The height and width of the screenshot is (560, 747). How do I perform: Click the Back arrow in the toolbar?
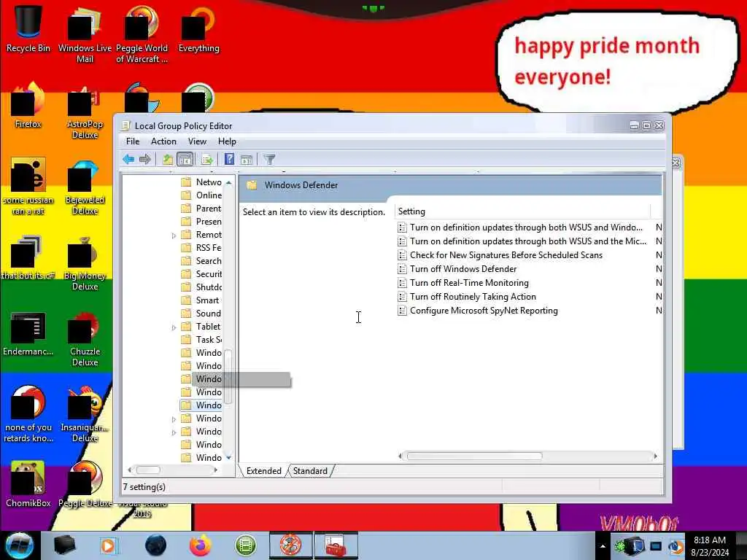point(128,159)
